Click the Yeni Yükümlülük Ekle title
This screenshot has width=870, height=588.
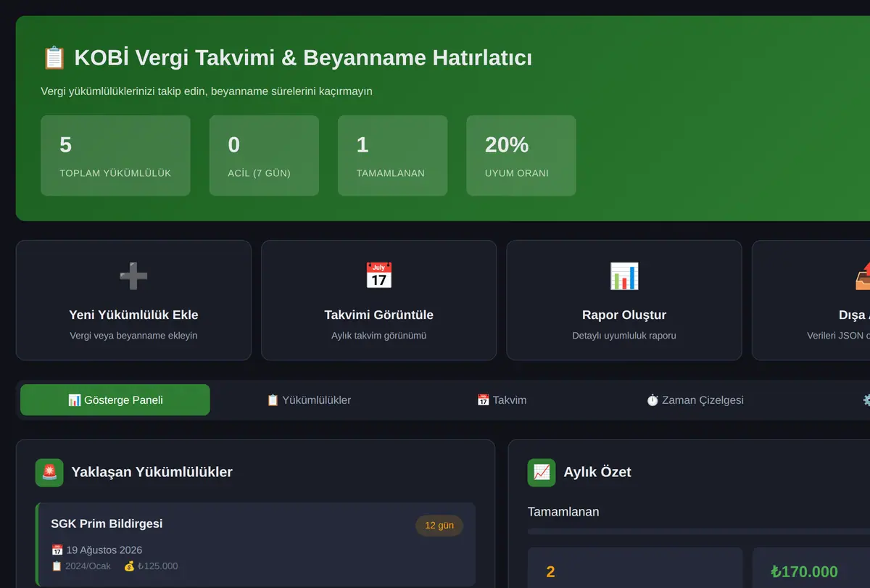(x=133, y=315)
